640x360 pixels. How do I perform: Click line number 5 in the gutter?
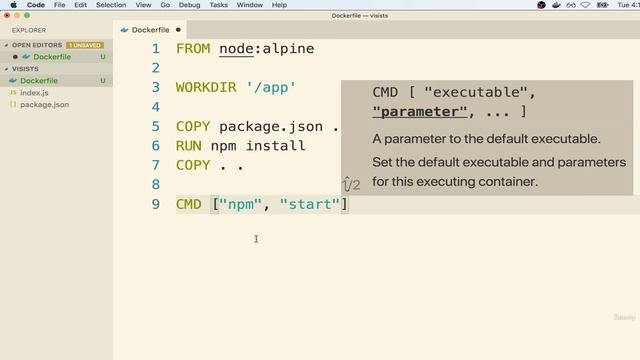156,126
